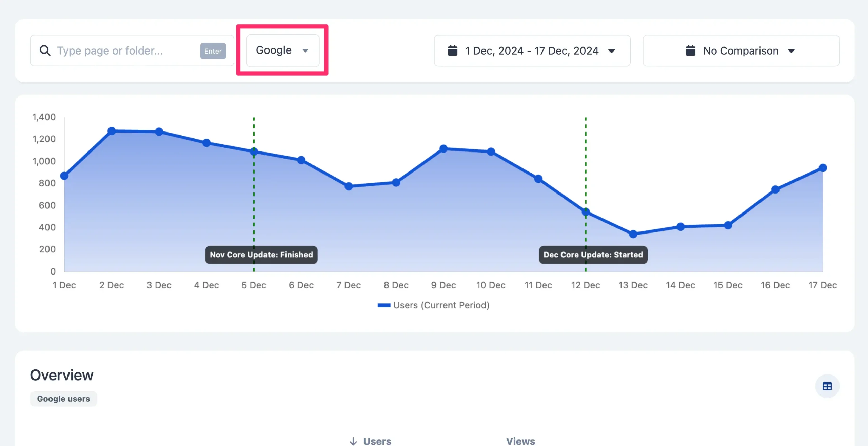The width and height of the screenshot is (868, 446).
Task: Sort by Views column header
Action: [520, 441]
